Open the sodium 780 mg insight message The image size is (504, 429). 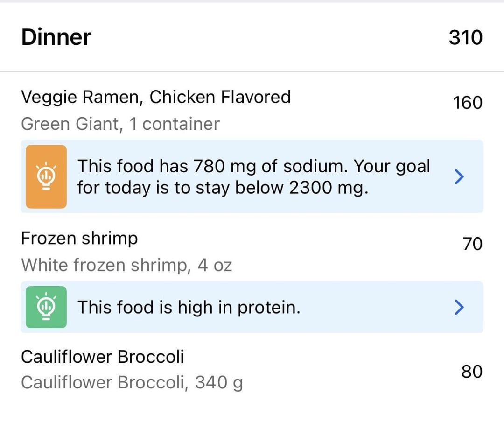[254, 176]
